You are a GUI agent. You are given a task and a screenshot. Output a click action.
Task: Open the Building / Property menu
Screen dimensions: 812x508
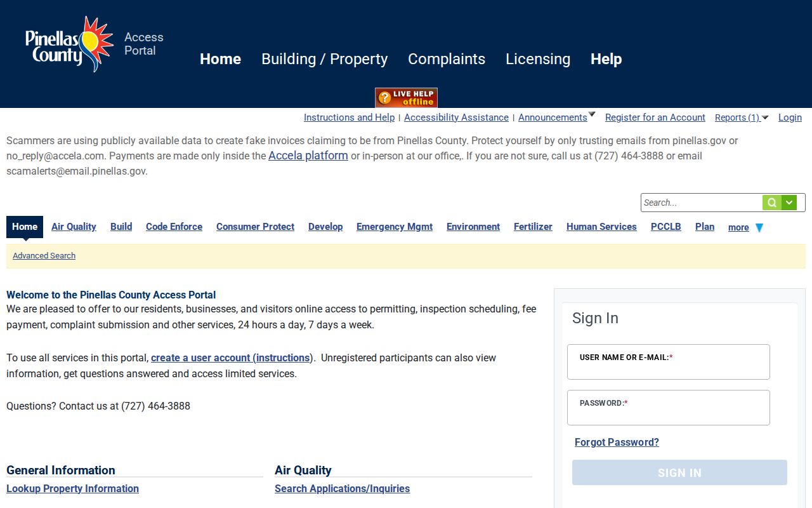324,59
